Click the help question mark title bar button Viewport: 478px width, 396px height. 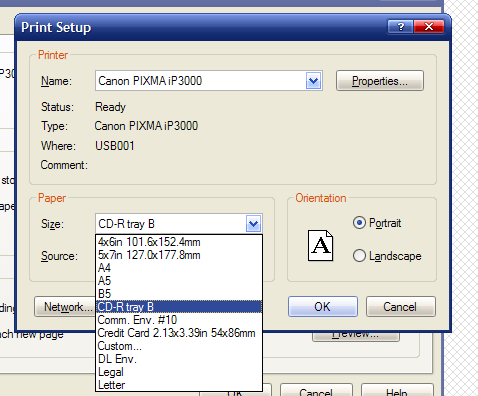pyautogui.click(x=401, y=27)
